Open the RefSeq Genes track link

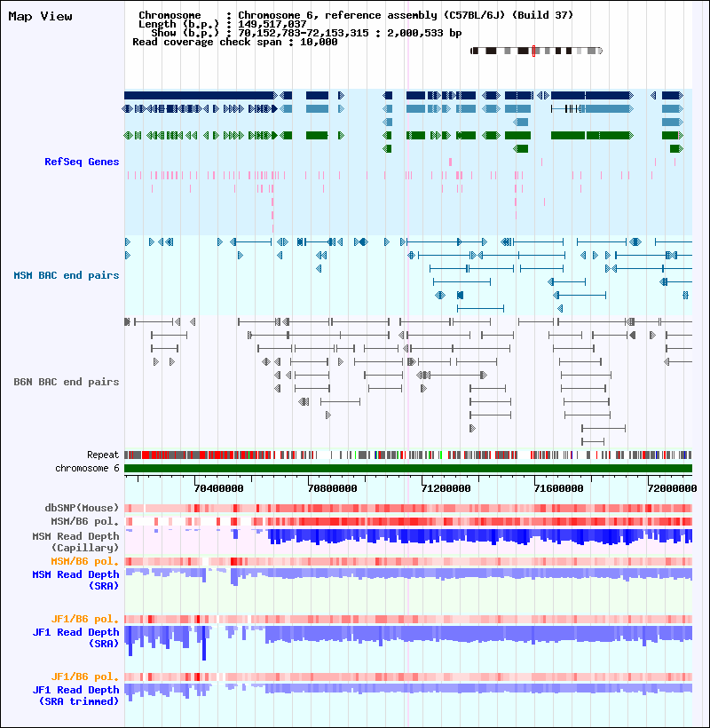point(82,162)
